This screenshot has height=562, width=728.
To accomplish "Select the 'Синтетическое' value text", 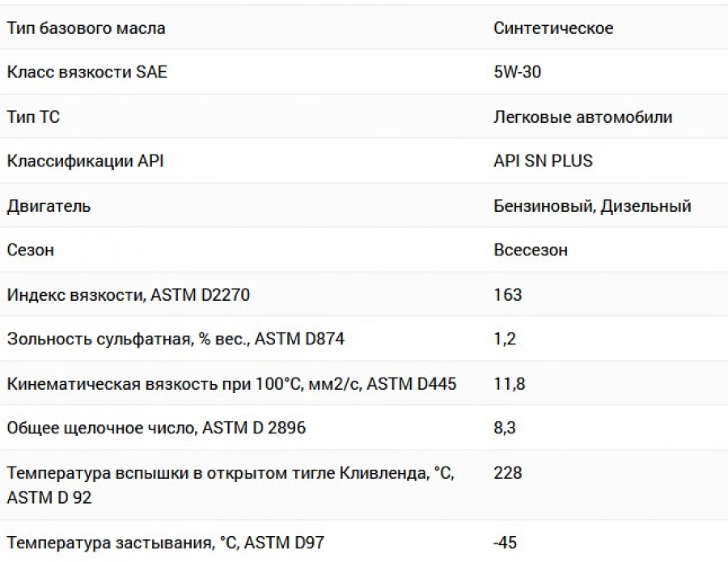I will [553, 28].
